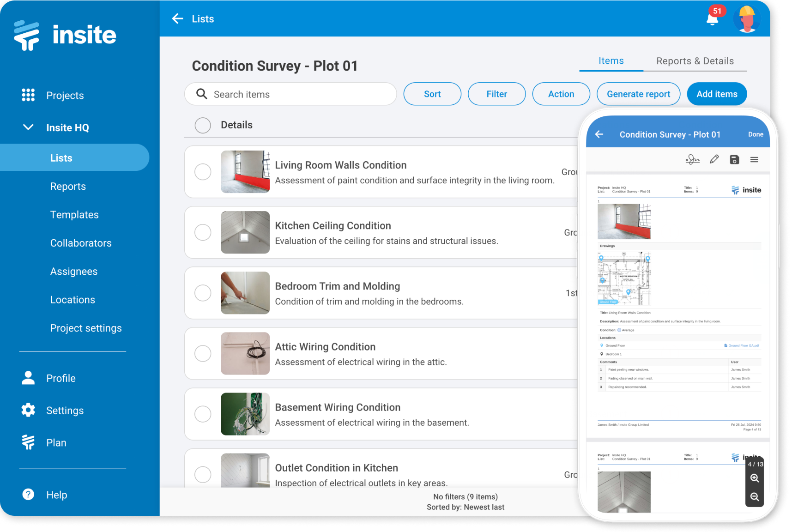
Task: Check the Kitchen Ceiling Condition item
Action: coord(203,232)
